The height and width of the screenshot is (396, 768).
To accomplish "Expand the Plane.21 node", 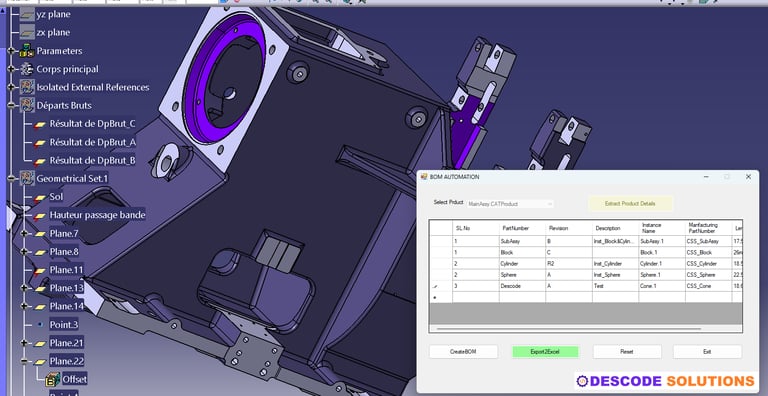I will (24, 343).
